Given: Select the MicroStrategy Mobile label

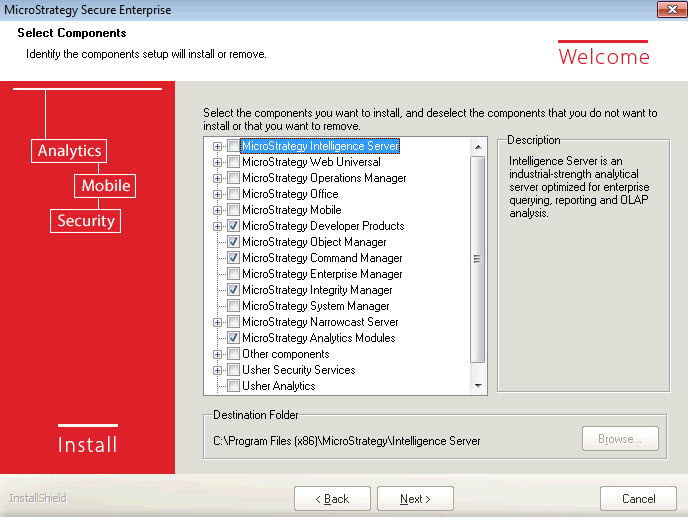Looking at the screenshot, I should click(291, 210).
